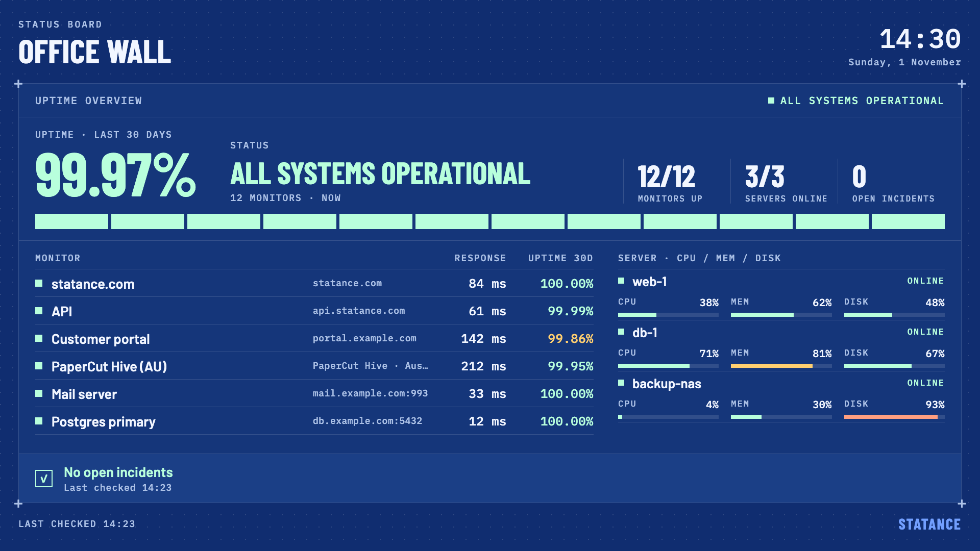Viewport: 980px width, 551px height.
Task: Click the db-1 server name
Action: click(x=645, y=333)
